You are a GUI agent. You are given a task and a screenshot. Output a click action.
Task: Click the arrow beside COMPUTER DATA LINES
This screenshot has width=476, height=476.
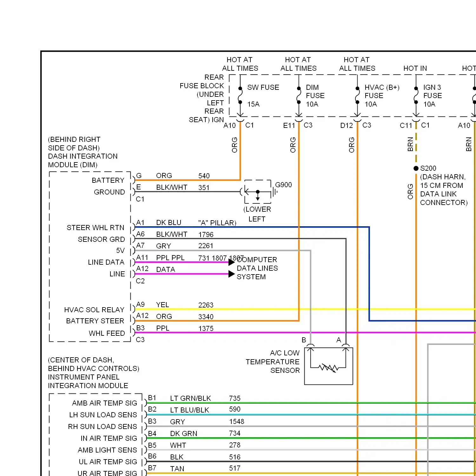pyautogui.click(x=232, y=262)
